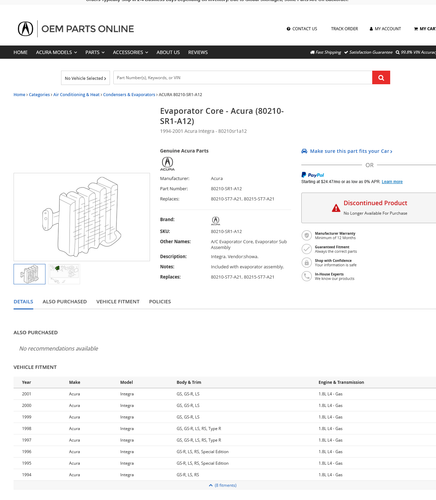The image size is (436, 500).
Task: Click the part number search field
Action: tap(243, 78)
